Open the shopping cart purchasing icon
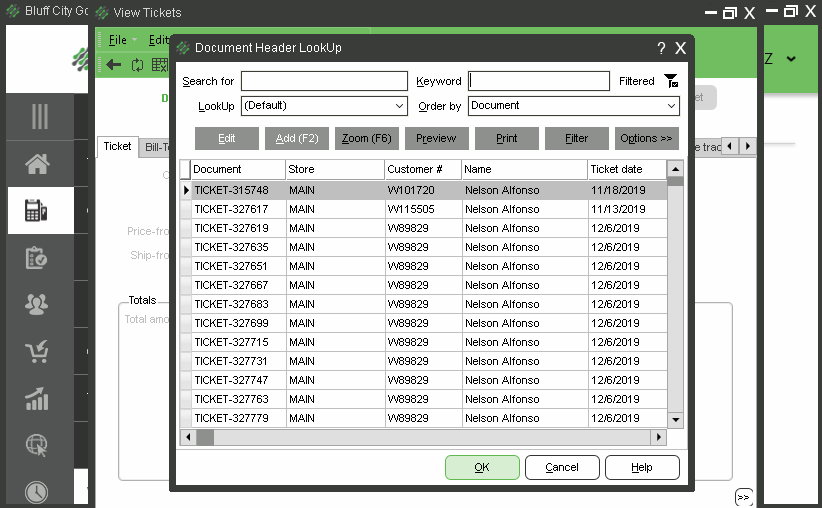The height and width of the screenshot is (508, 822). 37,351
